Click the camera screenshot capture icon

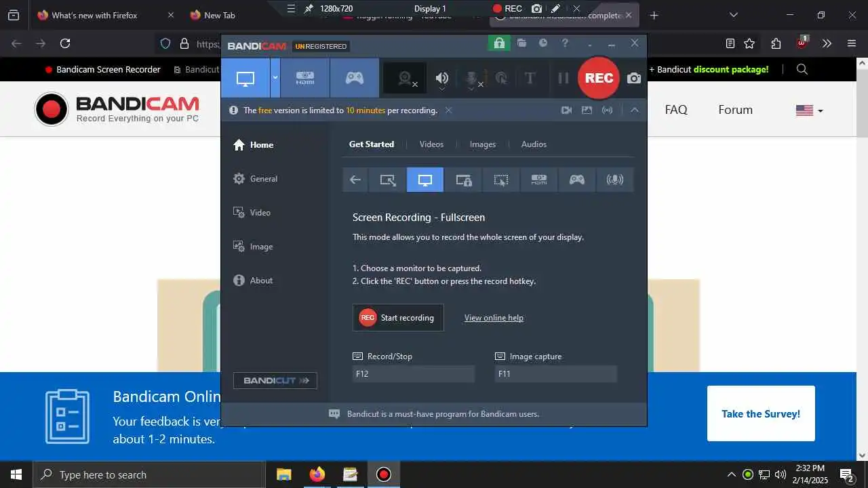coord(634,78)
